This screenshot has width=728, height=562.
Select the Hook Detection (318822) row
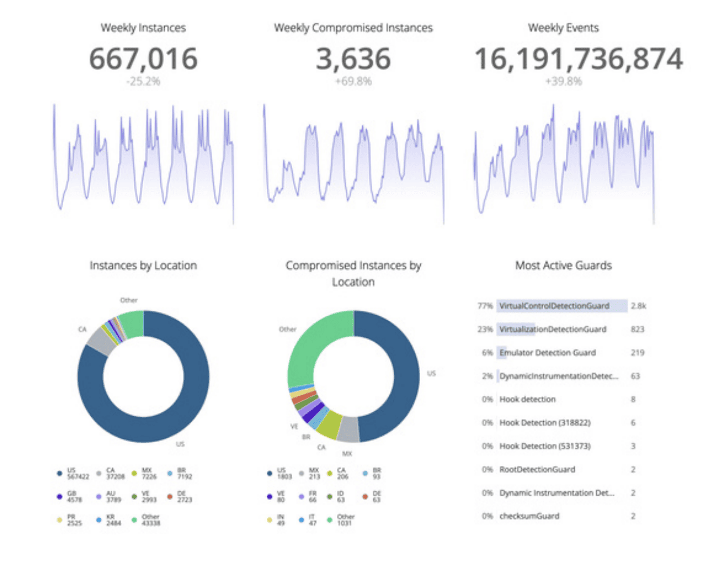[x=562, y=423]
